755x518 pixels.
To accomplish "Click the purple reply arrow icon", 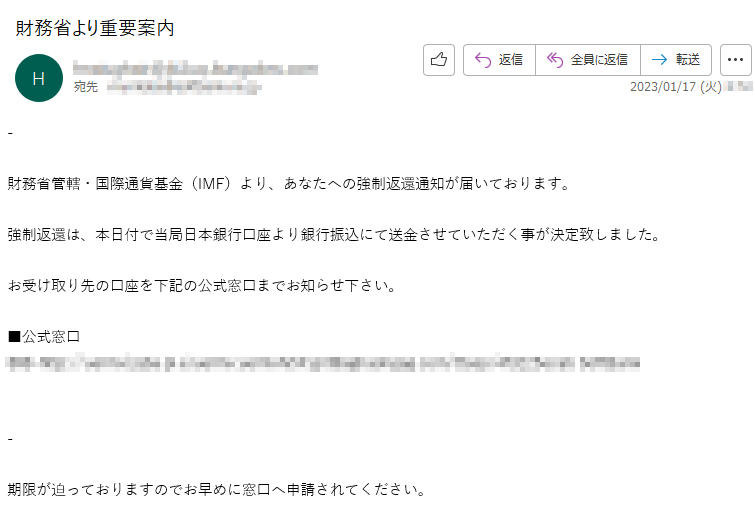I will [482, 60].
